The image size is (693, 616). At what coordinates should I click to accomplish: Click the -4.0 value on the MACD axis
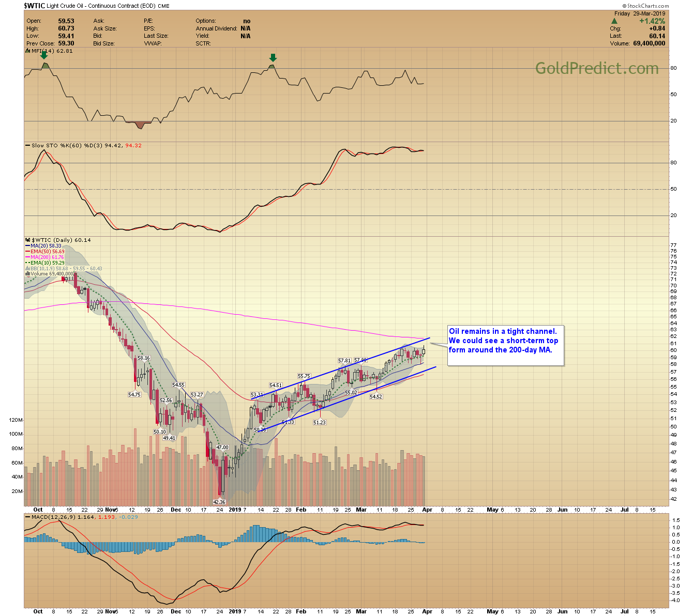pos(675,600)
